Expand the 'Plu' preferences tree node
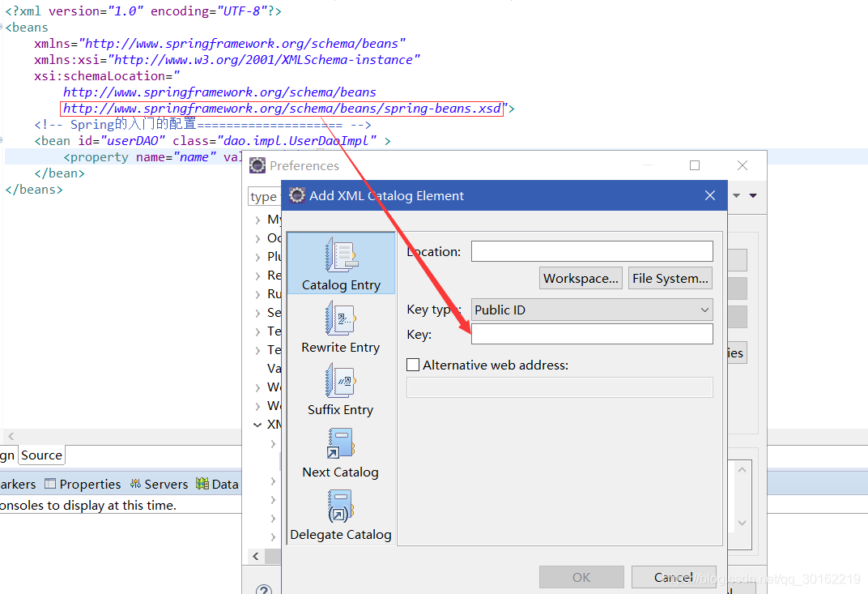This screenshot has width=868, height=594. click(x=258, y=257)
